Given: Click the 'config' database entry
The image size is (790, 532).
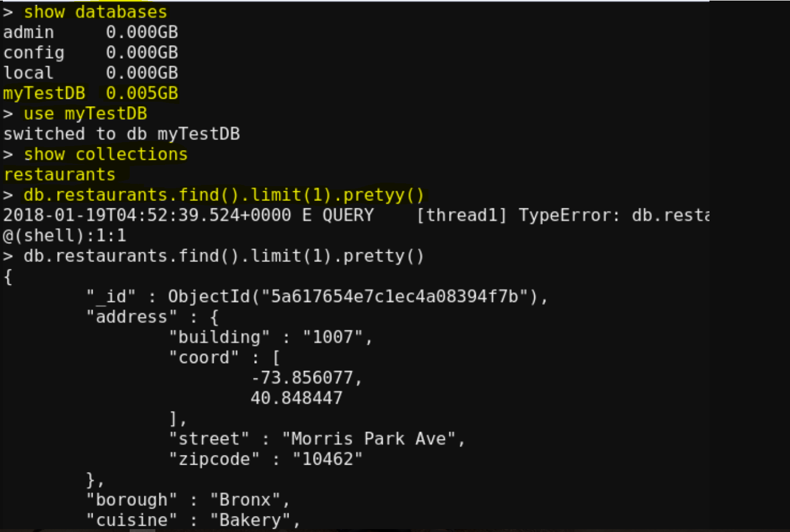Looking at the screenshot, I should [x=90, y=53].
